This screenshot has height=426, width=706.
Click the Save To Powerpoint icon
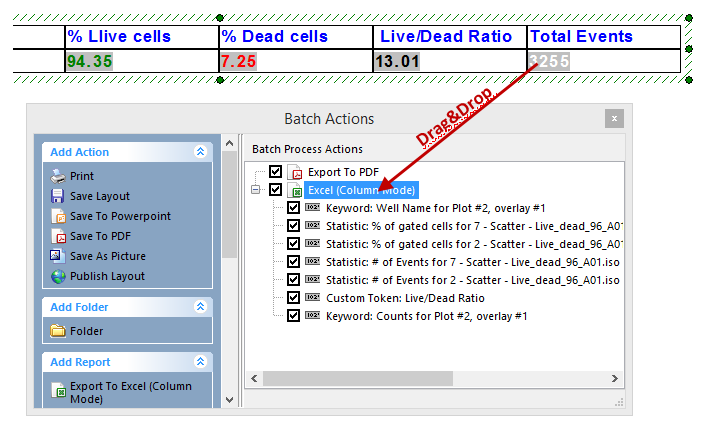coord(57,216)
